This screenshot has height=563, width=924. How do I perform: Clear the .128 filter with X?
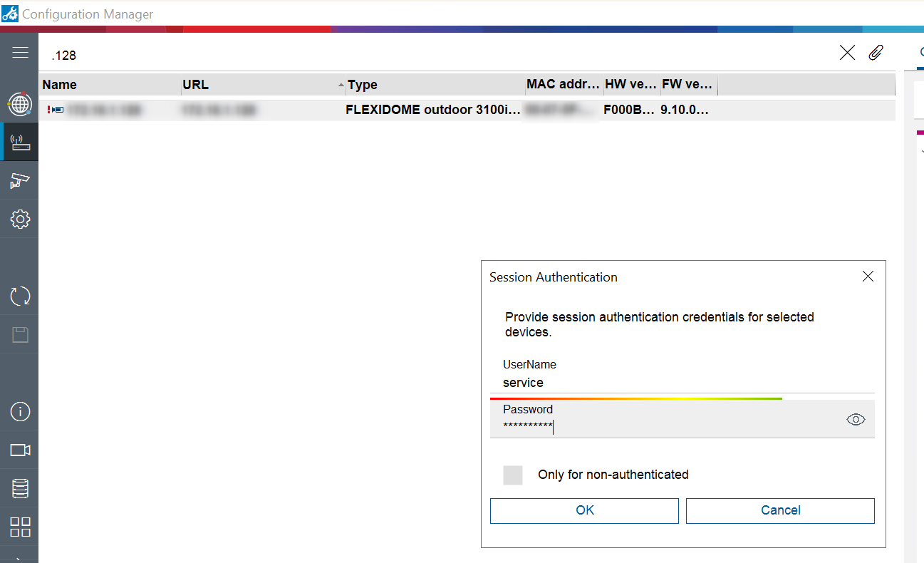coord(847,53)
